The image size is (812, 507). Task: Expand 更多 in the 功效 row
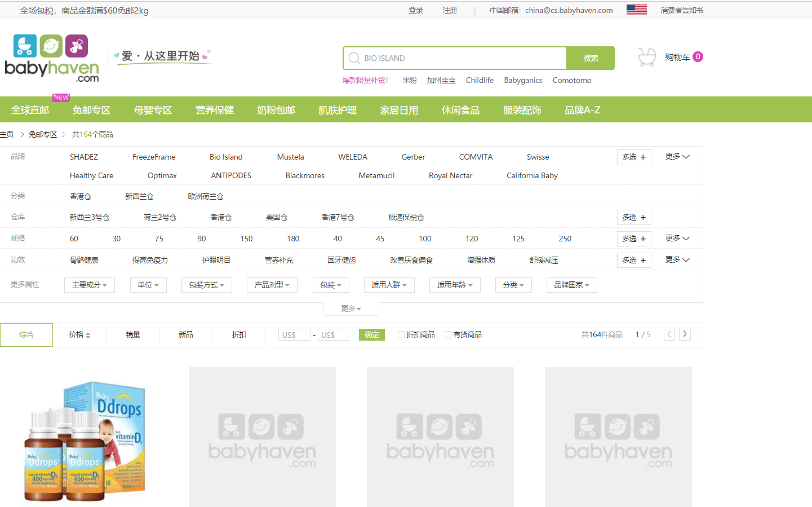(x=677, y=259)
